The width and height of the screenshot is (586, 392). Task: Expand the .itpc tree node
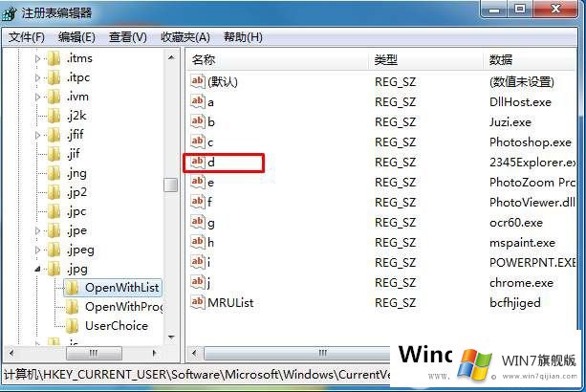pyautogui.click(x=37, y=77)
